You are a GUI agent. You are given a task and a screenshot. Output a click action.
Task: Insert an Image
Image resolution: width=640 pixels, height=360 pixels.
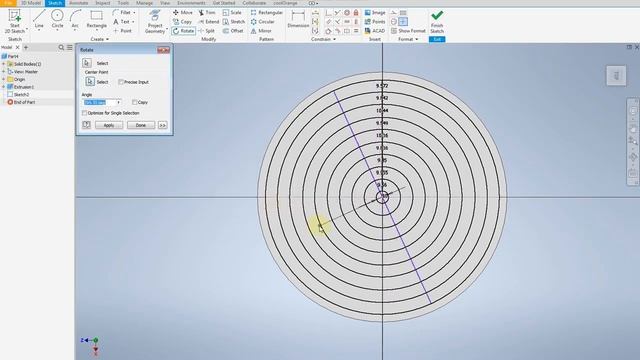click(x=375, y=13)
